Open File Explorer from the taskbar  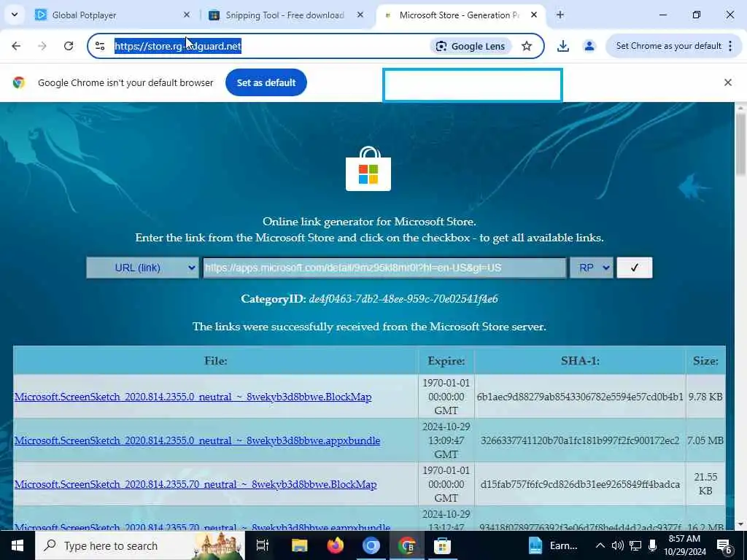299,545
